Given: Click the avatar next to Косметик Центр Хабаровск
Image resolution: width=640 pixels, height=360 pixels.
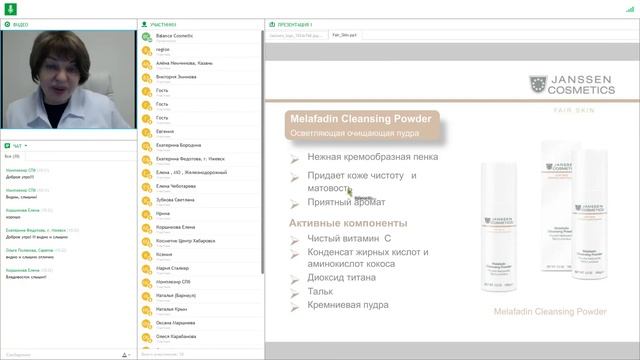Looking at the screenshot, I should click(147, 242).
